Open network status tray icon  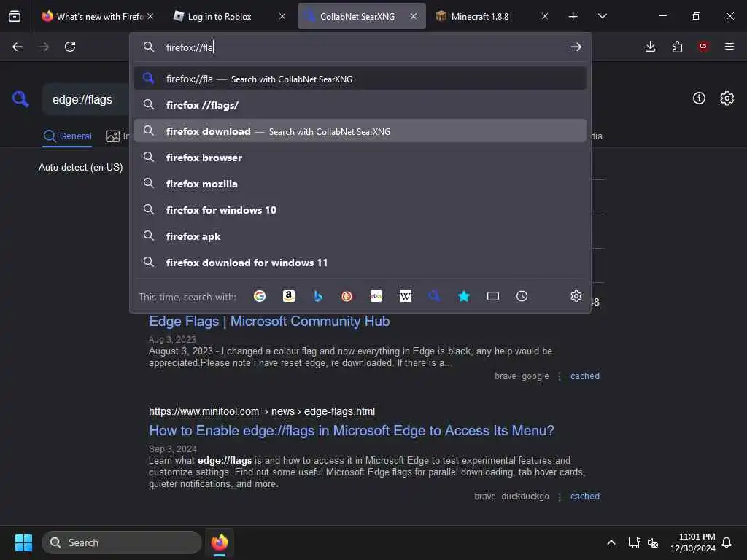tap(634, 542)
